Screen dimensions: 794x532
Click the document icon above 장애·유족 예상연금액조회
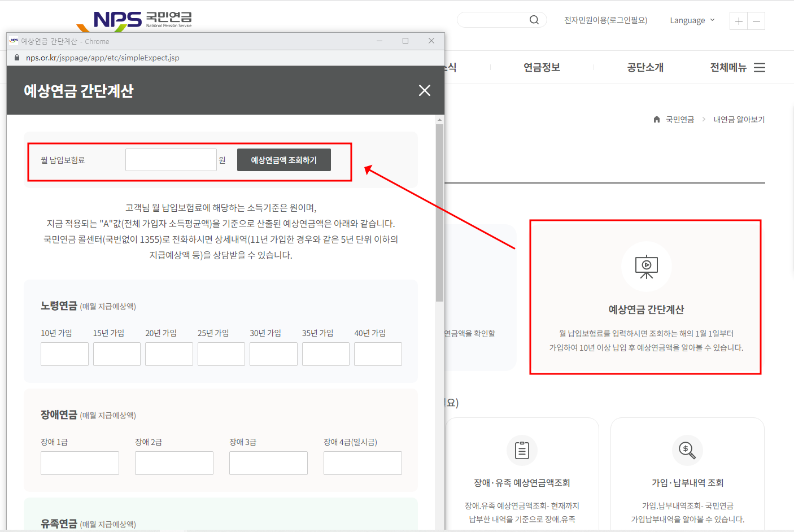[522, 450]
